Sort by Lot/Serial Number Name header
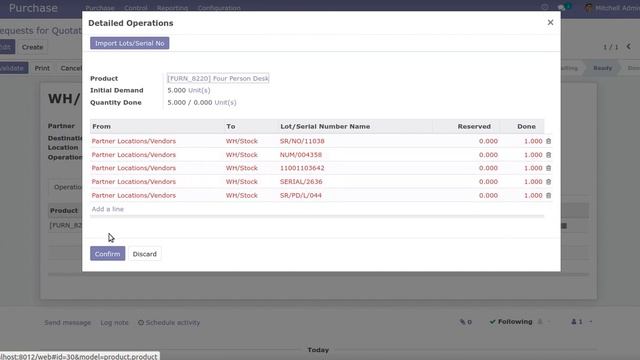640x360 pixels. click(x=325, y=127)
